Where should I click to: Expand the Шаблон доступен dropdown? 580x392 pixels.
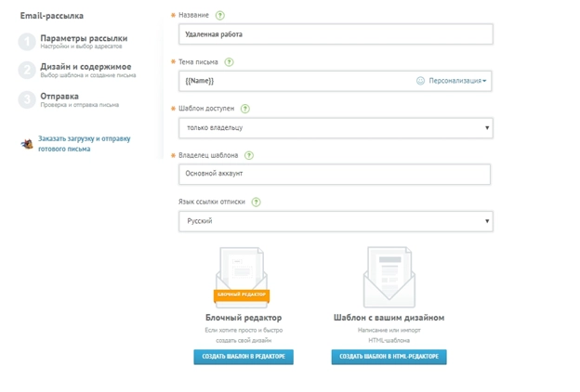(336, 127)
